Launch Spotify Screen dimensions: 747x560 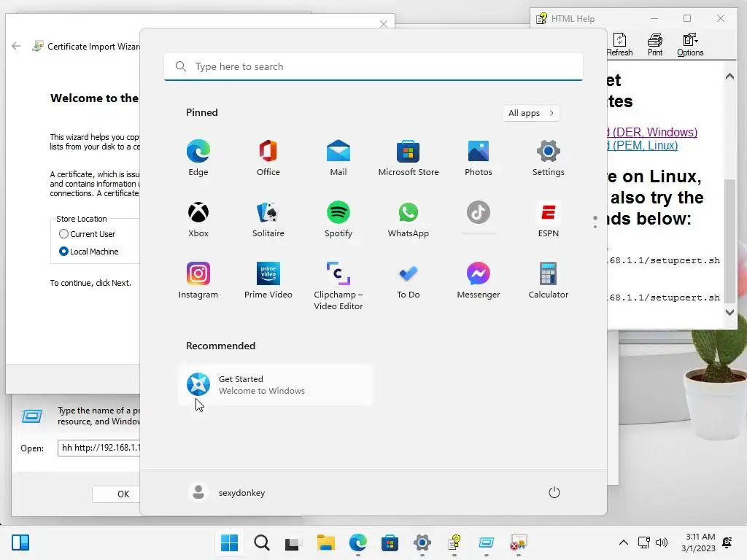pyautogui.click(x=338, y=219)
